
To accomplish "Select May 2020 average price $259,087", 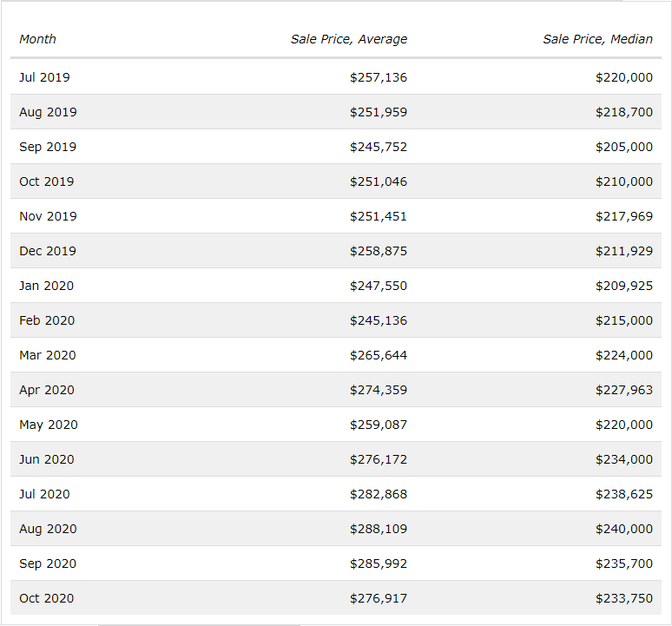I will pyautogui.click(x=379, y=425).
